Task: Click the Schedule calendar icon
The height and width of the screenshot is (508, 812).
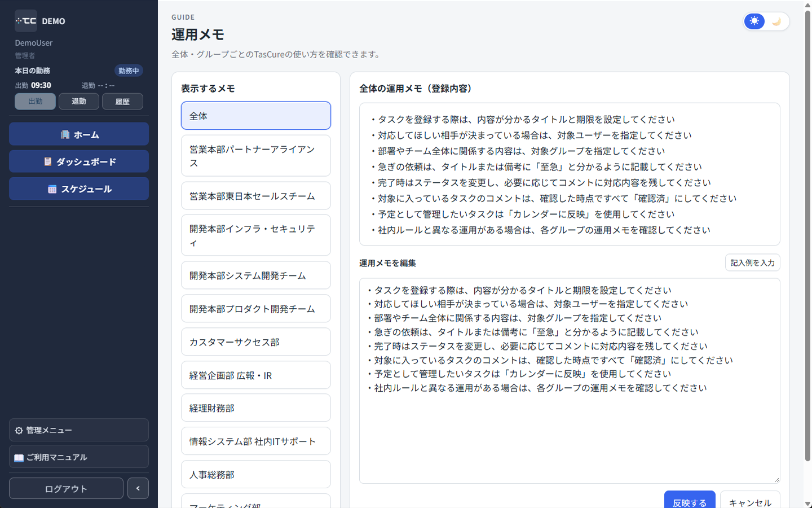Action: [x=52, y=189]
